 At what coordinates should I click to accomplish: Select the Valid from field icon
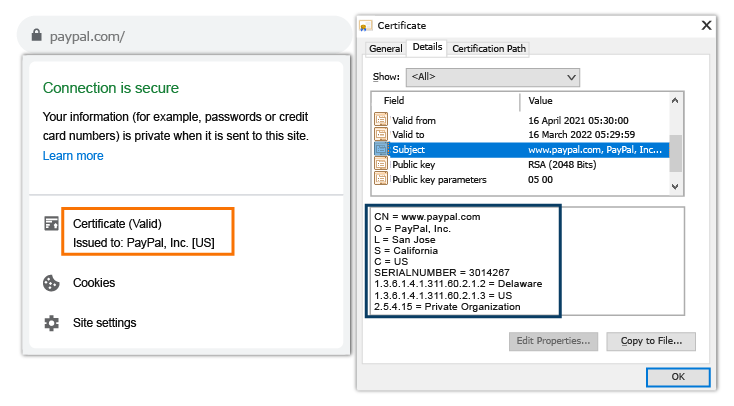pyautogui.click(x=381, y=120)
